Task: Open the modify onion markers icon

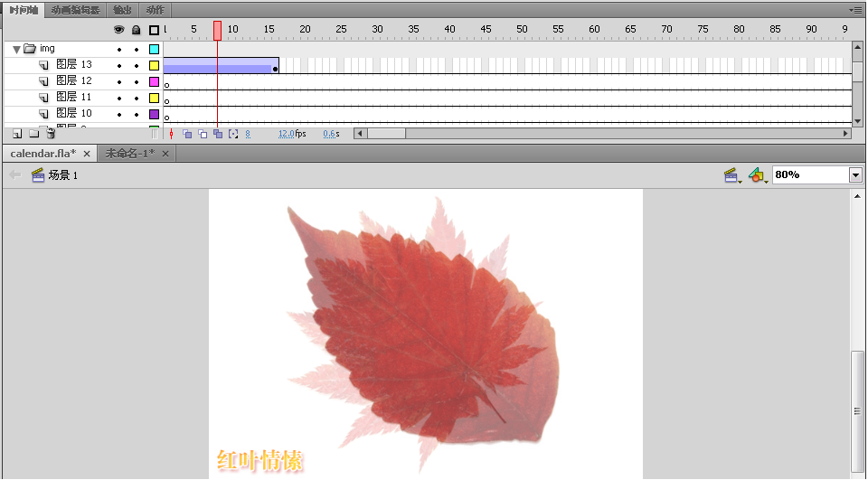Action: [x=233, y=134]
